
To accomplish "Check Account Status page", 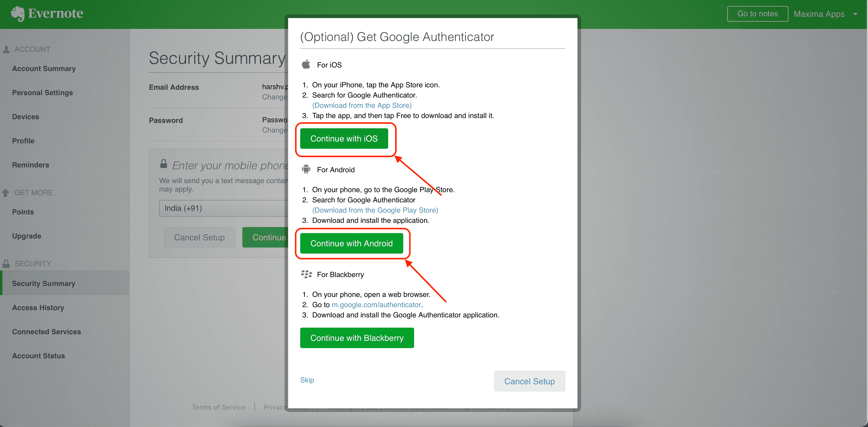I will (x=38, y=356).
